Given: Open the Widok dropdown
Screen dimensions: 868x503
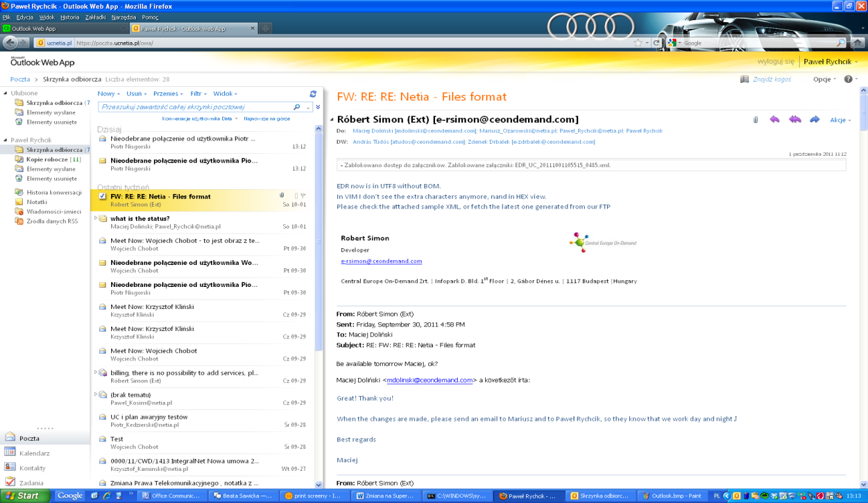Looking at the screenshot, I should click(225, 94).
